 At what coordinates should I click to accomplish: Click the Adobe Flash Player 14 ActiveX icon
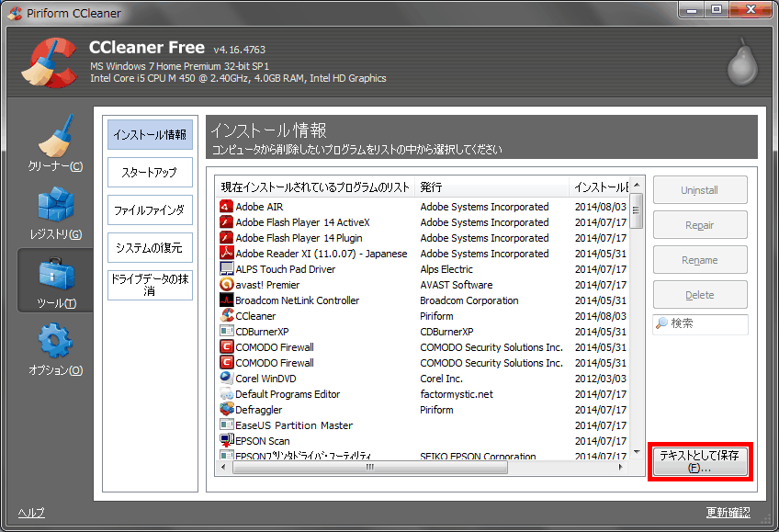[227, 222]
